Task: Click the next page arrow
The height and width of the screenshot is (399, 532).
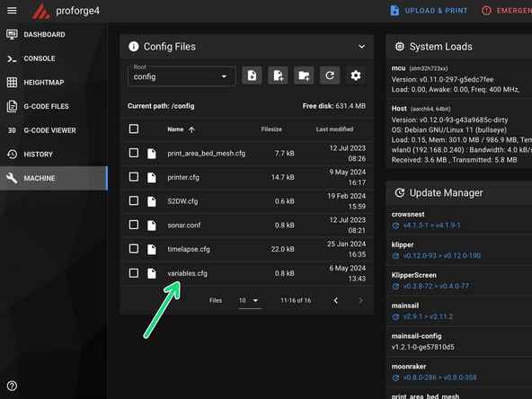Action: (360, 300)
